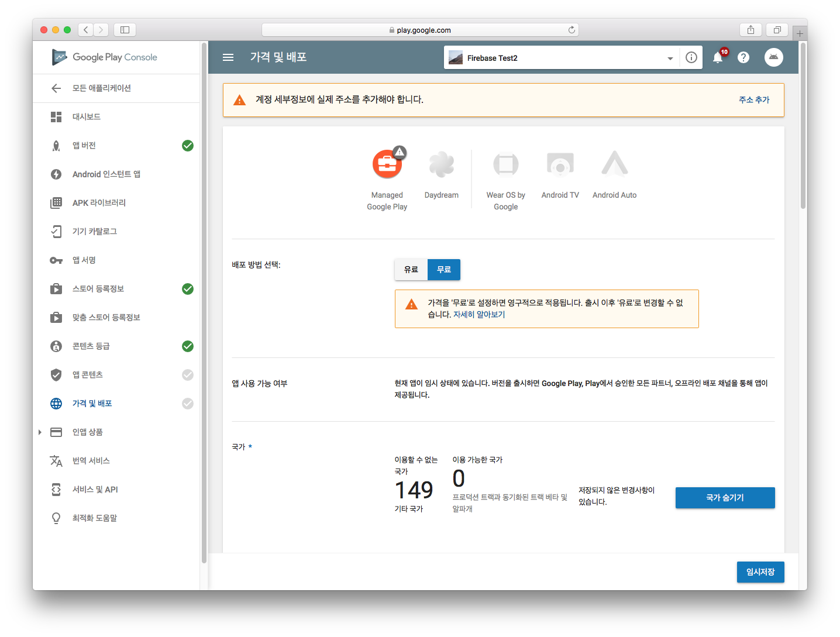Click the APK 라이브러리 icon
The height and width of the screenshot is (637, 840).
[56, 203]
